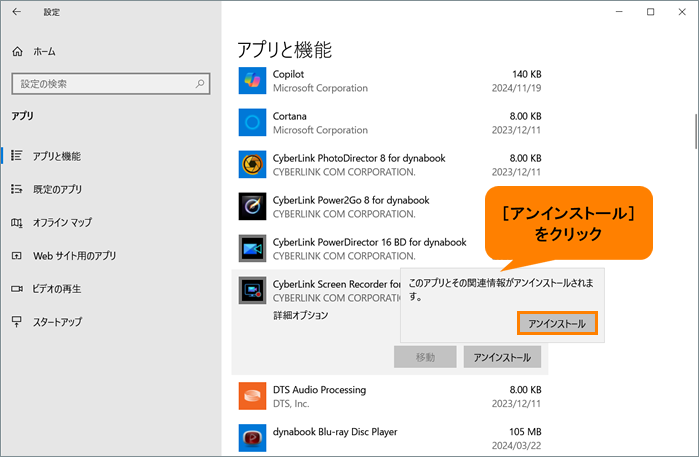Click the CyberLink Screen Recorder icon
The height and width of the screenshot is (457, 699).
click(x=252, y=291)
